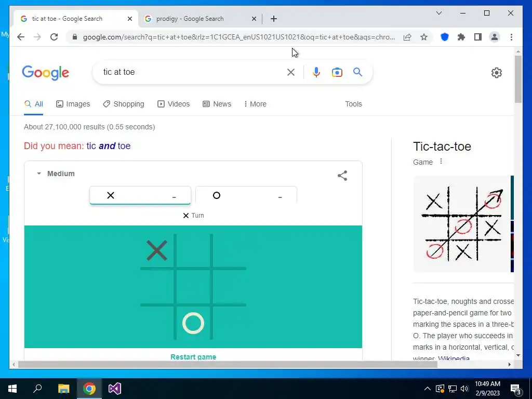Open the three-dot options next to Game
Screen dimensions: 532x399
coord(441,162)
